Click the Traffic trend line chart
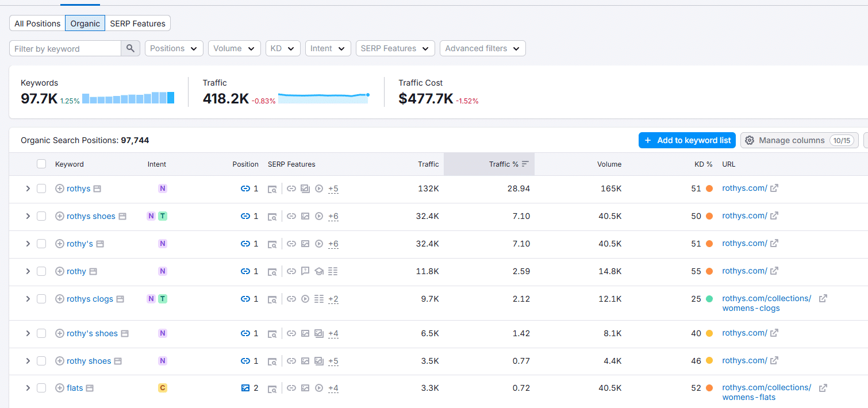 point(324,98)
